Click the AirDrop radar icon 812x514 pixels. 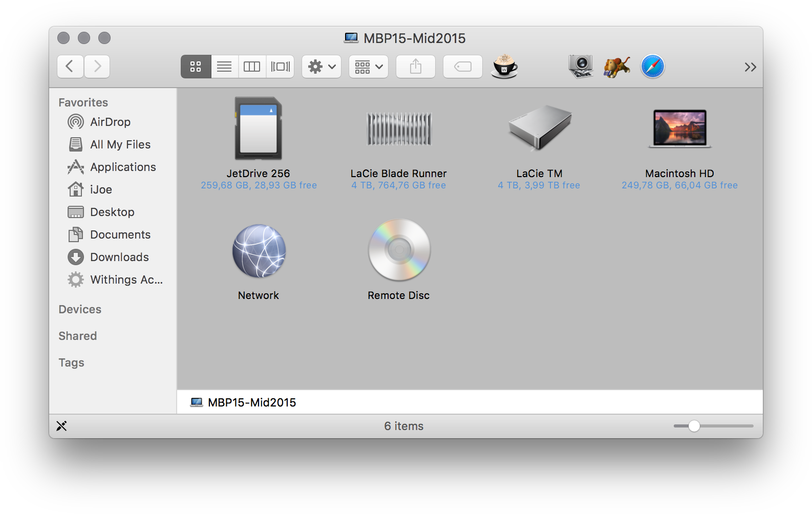pyautogui.click(x=76, y=122)
